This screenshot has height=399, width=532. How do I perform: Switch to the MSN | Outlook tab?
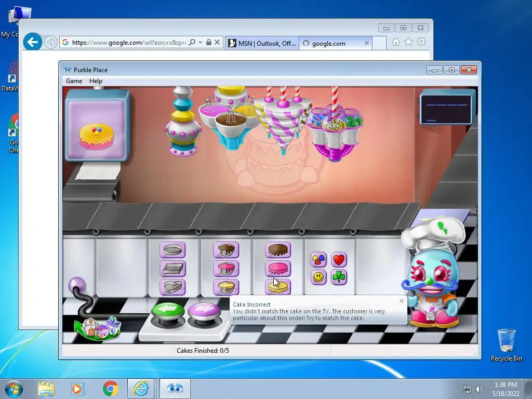[x=262, y=43]
